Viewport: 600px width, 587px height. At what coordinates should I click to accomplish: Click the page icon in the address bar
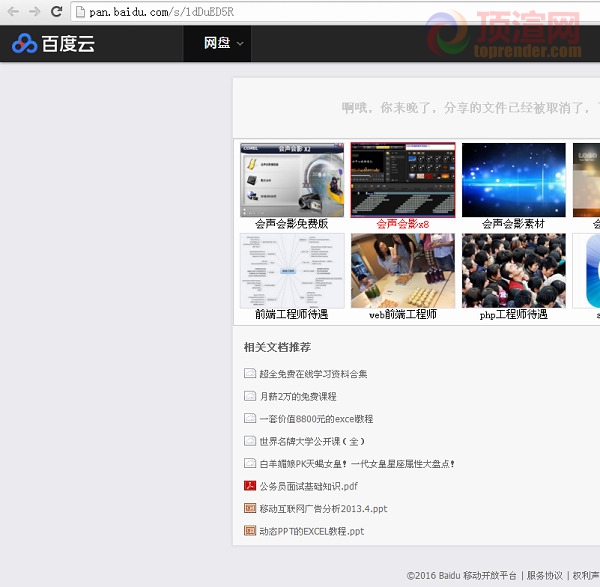coord(80,12)
